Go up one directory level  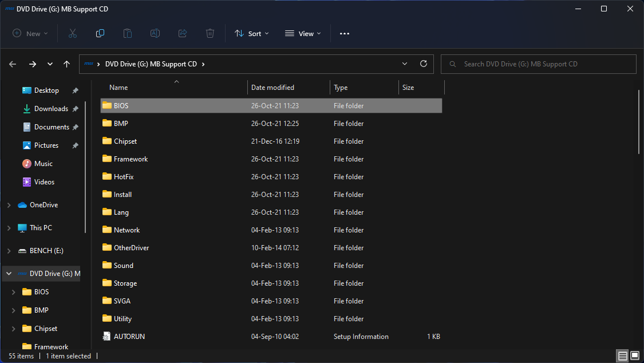pos(67,64)
